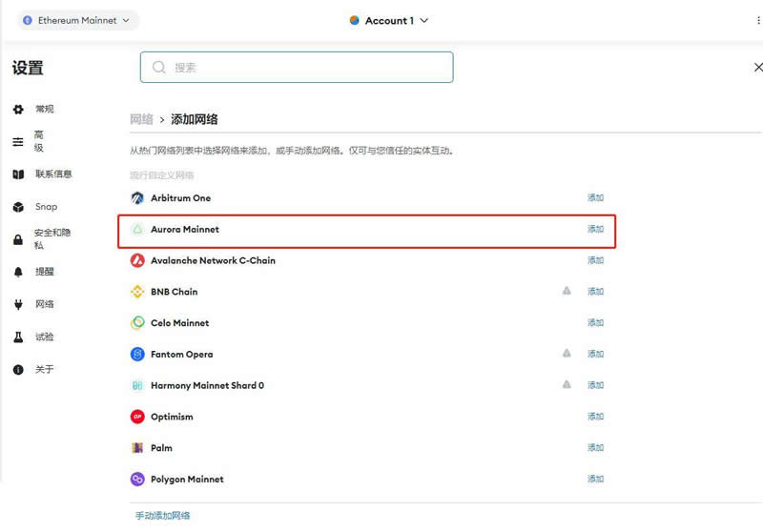Open the Account 1 selector
The image size is (763, 532).
[389, 20]
